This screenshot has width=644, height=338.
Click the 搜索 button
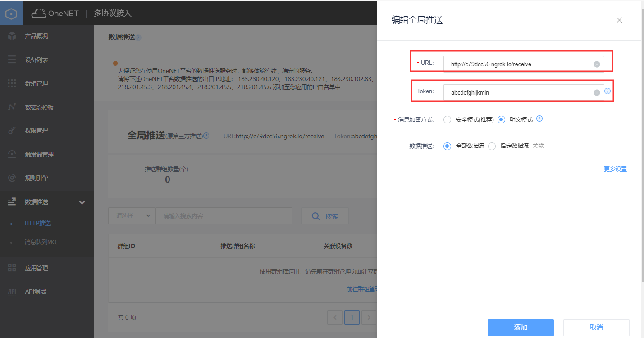(325, 216)
